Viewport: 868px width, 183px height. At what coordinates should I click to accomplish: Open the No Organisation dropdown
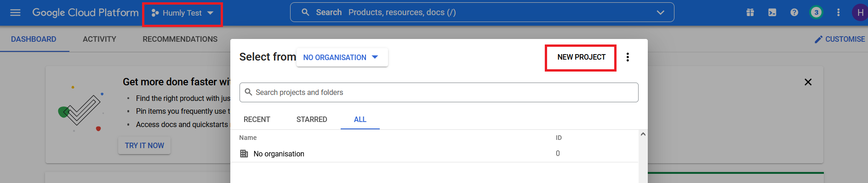click(342, 57)
